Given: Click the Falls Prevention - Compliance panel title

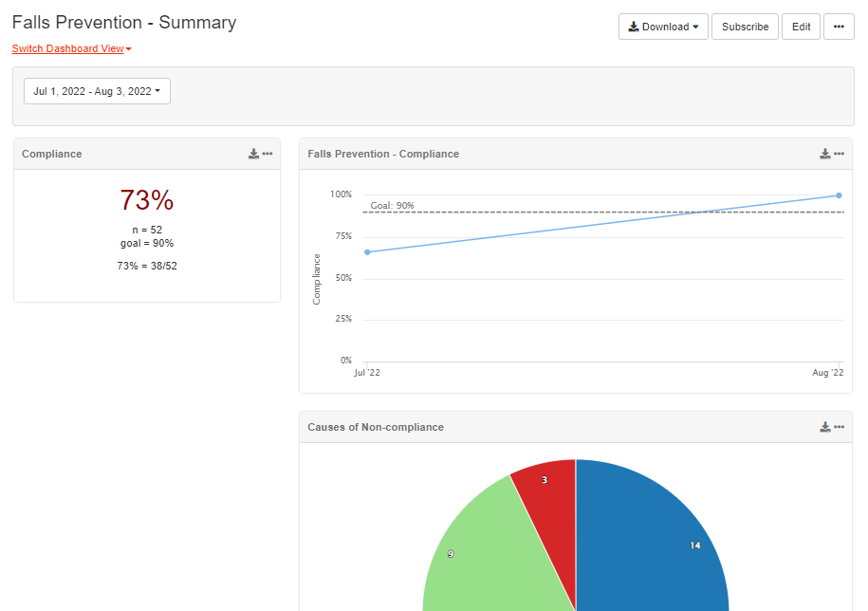Looking at the screenshot, I should [383, 154].
